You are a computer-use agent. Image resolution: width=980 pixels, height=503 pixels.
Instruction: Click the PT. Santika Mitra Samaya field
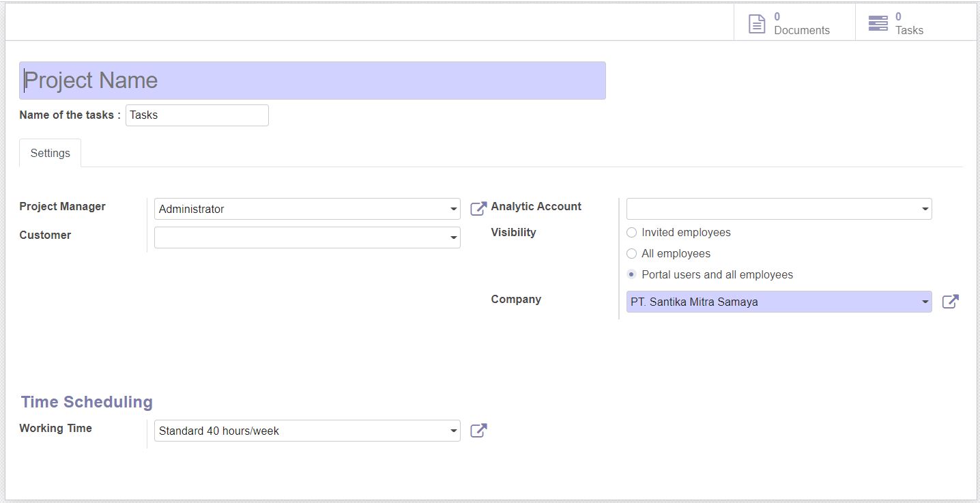click(x=779, y=302)
